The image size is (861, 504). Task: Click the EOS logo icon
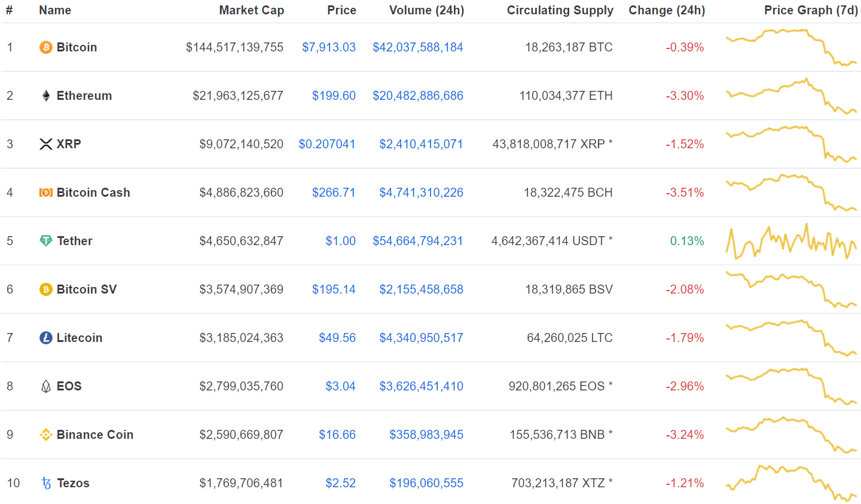point(46,386)
